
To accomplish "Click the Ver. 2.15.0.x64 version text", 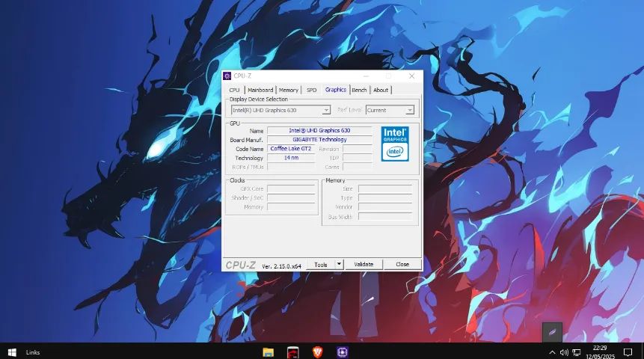I will point(282,266).
